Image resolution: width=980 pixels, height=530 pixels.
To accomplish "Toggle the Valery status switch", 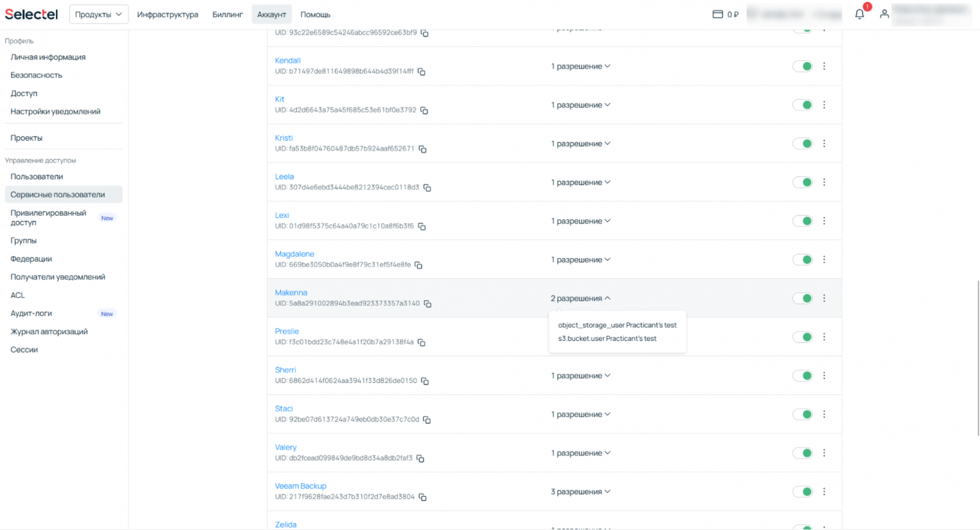I will click(x=802, y=453).
